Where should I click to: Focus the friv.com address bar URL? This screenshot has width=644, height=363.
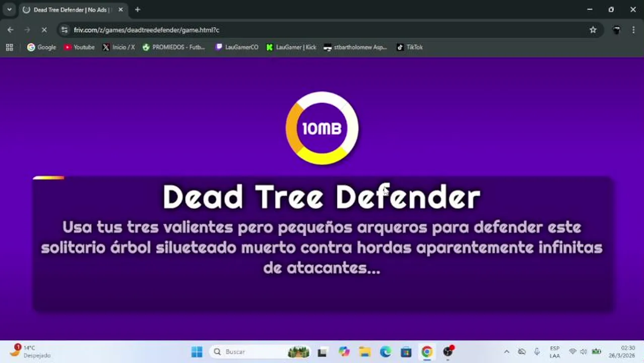147,30
